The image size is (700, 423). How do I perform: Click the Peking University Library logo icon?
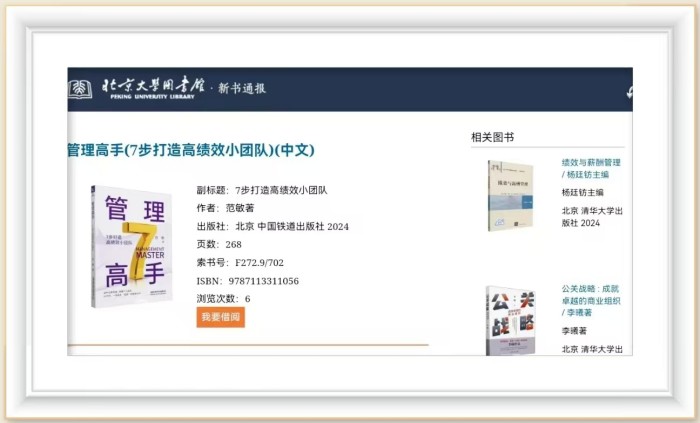pos(80,89)
